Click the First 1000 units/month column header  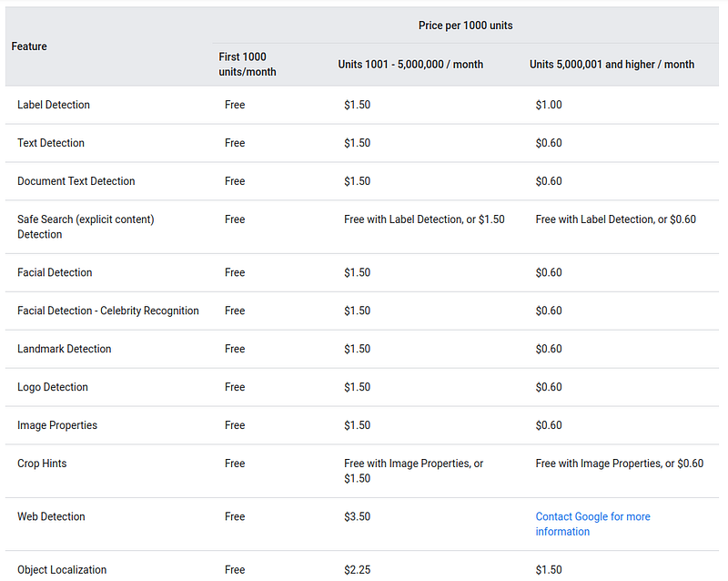[x=248, y=64]
